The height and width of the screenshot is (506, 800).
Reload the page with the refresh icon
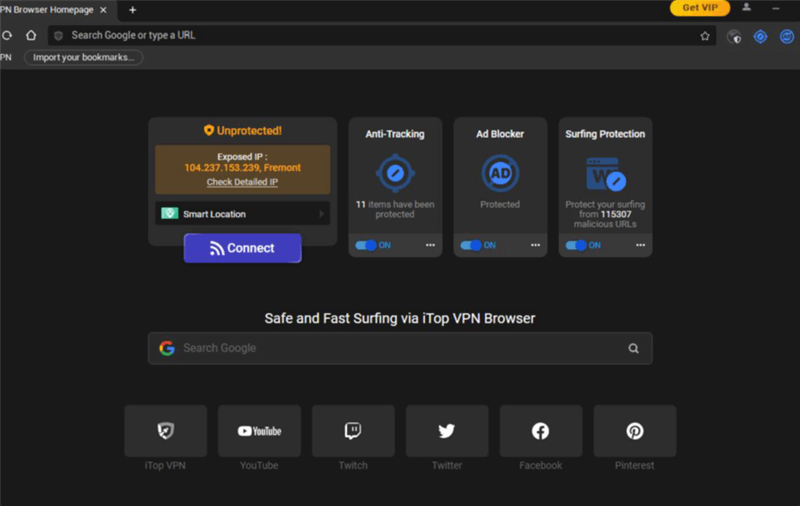click(x=8, y=35)
